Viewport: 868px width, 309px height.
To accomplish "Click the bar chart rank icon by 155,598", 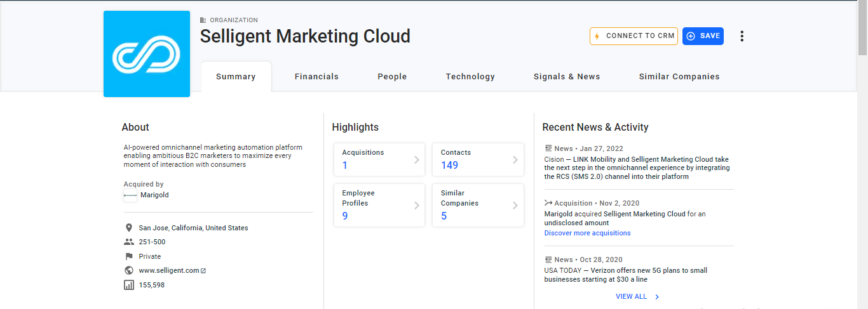I will (x=129, y=285).
